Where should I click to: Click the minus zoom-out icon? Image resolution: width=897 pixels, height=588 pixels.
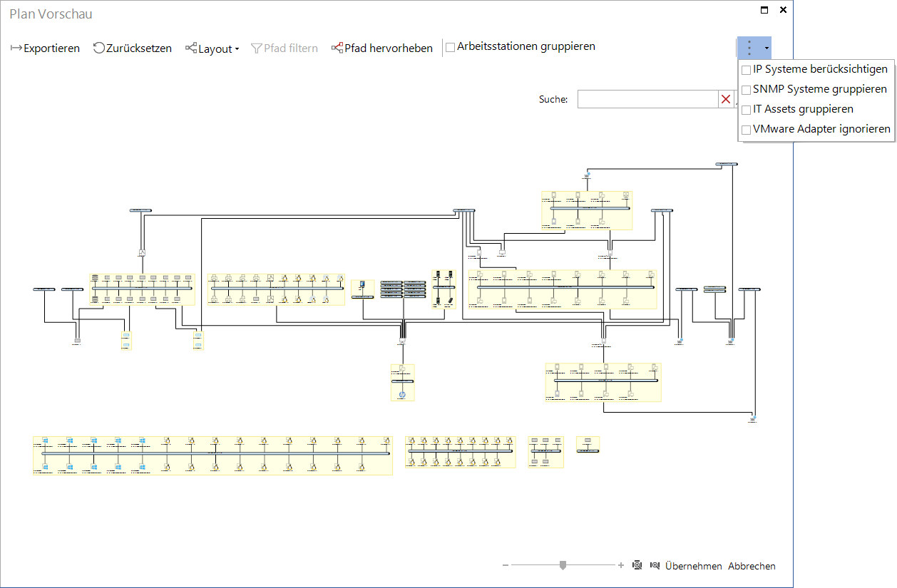point(506,565)
